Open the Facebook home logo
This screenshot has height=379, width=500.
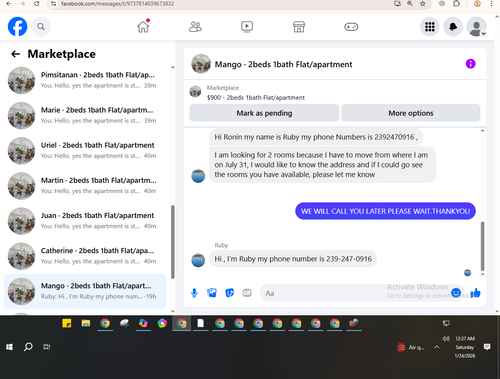pyautogui.click(x=17, y=27)
